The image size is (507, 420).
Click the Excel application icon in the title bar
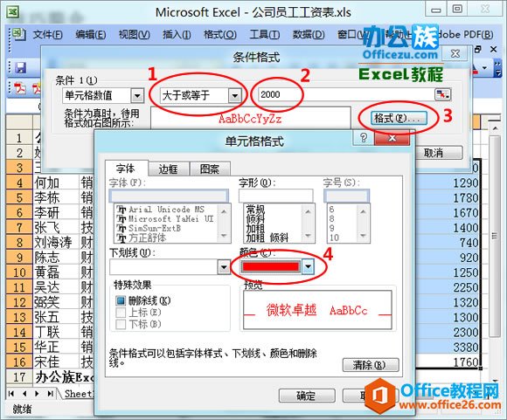coord(13,12)
